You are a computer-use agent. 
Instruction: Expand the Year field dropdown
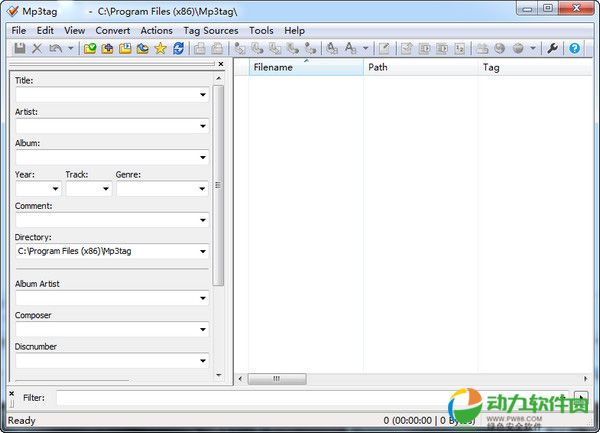click(x=55, y=189)
